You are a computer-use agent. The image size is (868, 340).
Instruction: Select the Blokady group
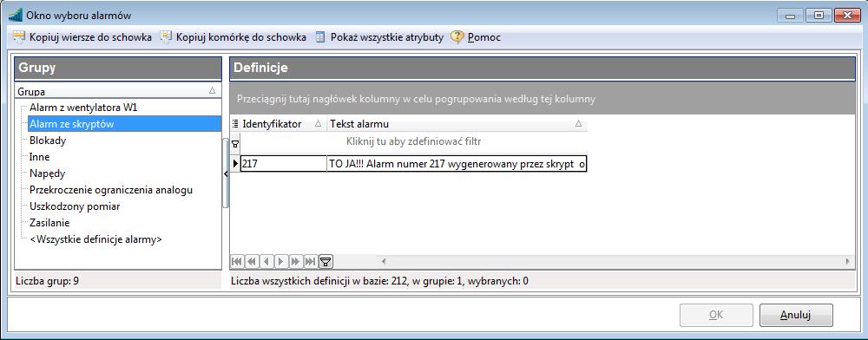coord(48,141)
